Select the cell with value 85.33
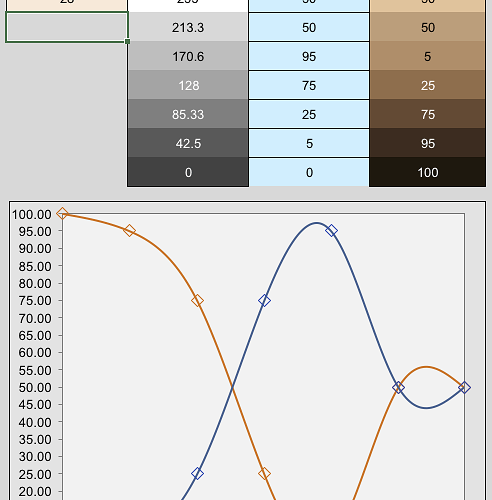The height and width of the screenshot is (500, 492). tap(188, 114)
